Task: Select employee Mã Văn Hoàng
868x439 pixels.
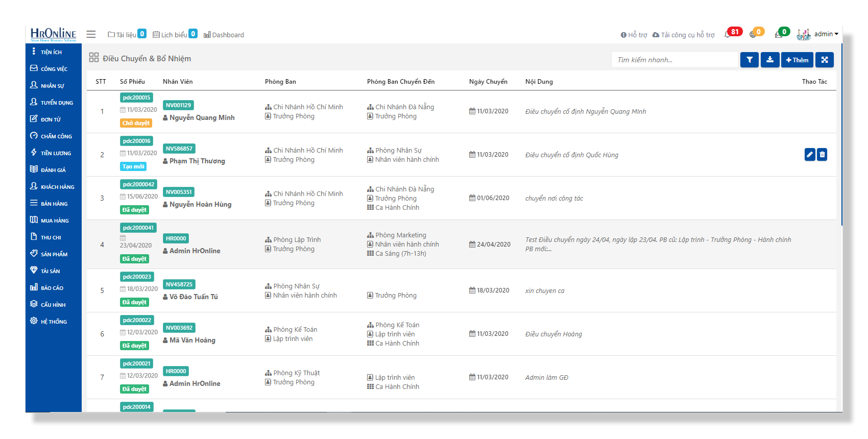Action: pyautogui.click(x=192, y=340)
